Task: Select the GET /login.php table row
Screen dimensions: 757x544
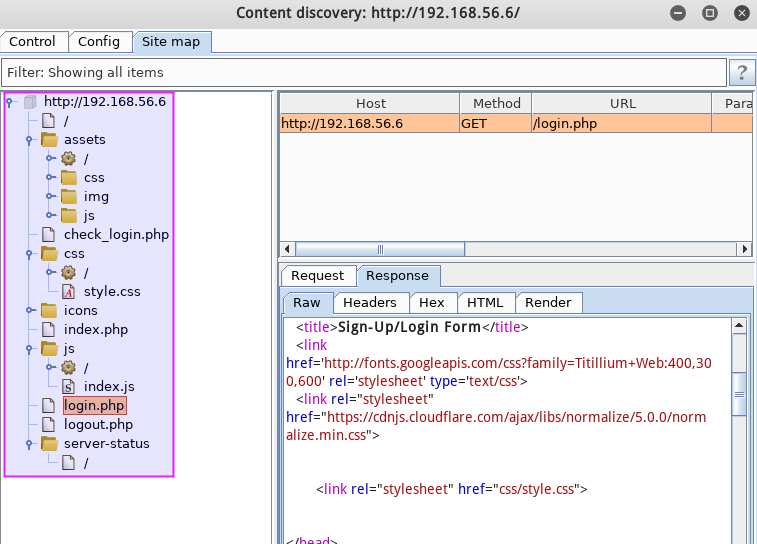Action: (516, 124)
